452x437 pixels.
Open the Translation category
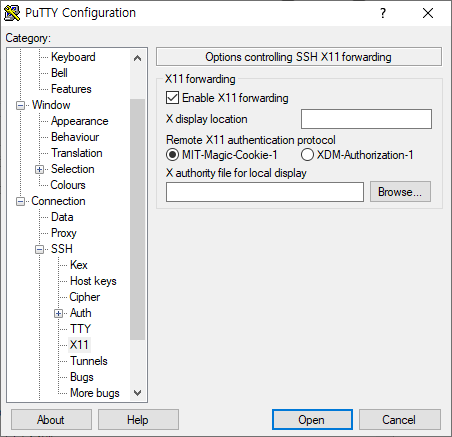click(77, 153)
